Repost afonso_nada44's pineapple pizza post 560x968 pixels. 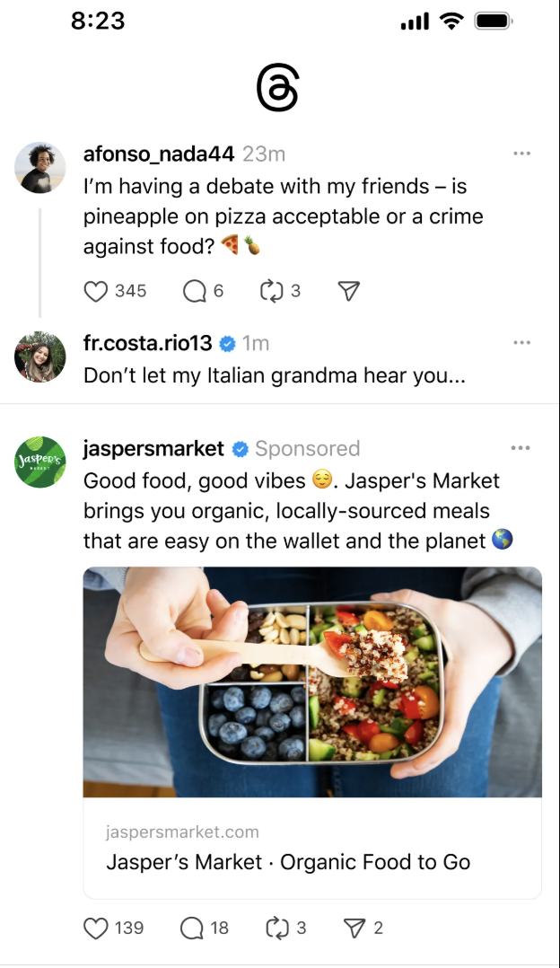click(x=270, y=291)
